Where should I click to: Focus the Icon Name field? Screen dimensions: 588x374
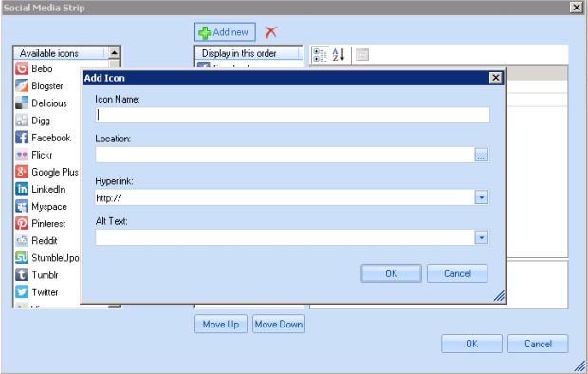coord(292,115)
